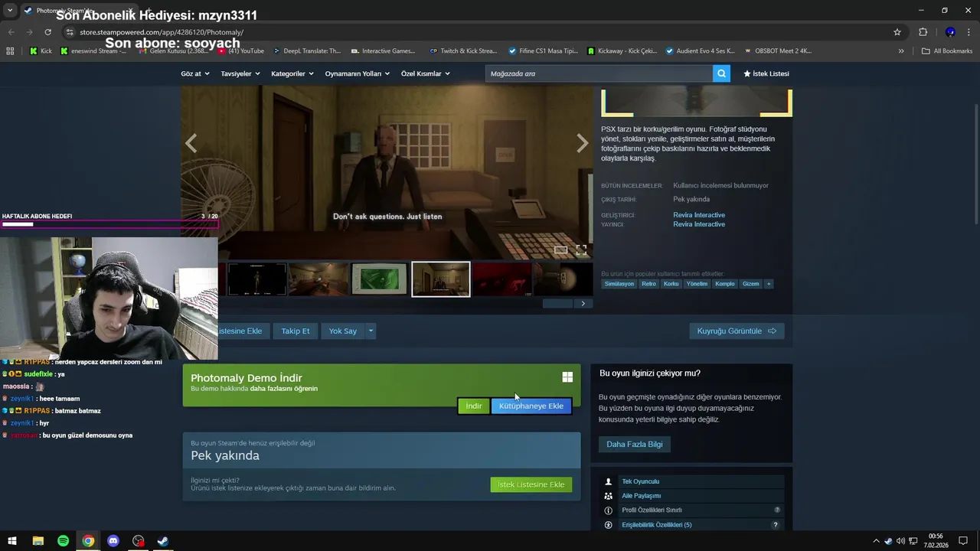
Task: Open the Kategoriler dropdown menu
Action: tap(292, 73)
